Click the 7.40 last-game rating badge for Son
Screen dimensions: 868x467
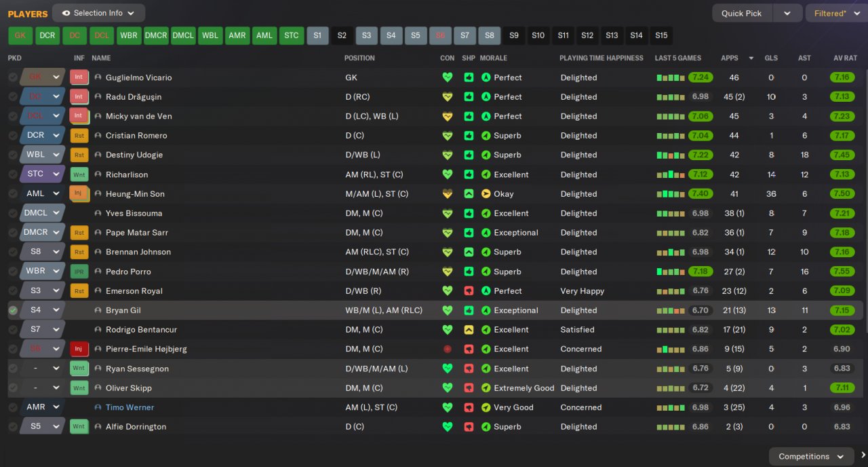pyautogui.click(x=701, y=193)
